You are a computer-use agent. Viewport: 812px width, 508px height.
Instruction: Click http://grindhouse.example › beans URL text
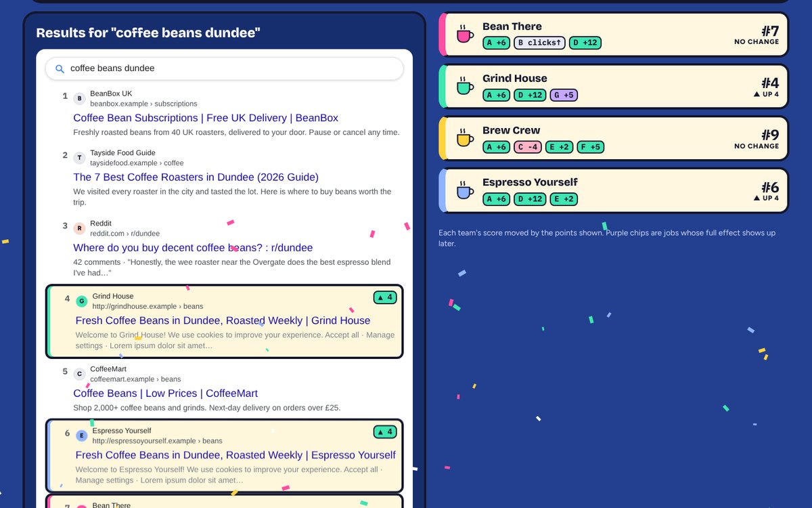tap(148, 307)
